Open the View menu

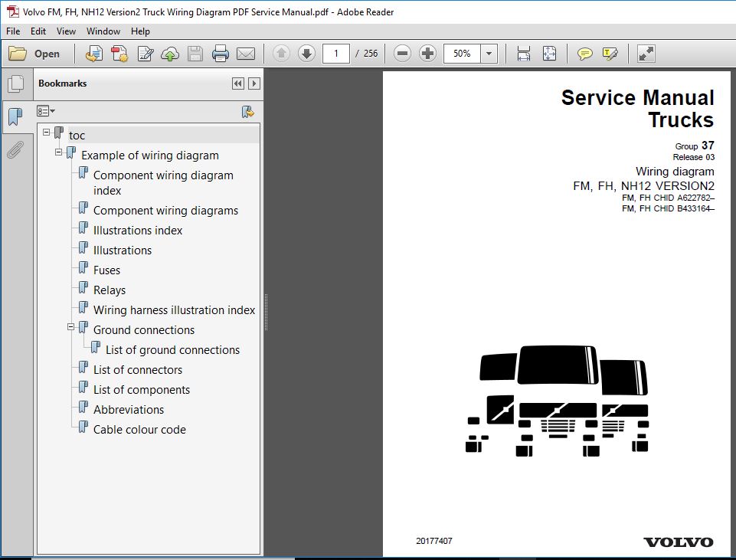66,31
